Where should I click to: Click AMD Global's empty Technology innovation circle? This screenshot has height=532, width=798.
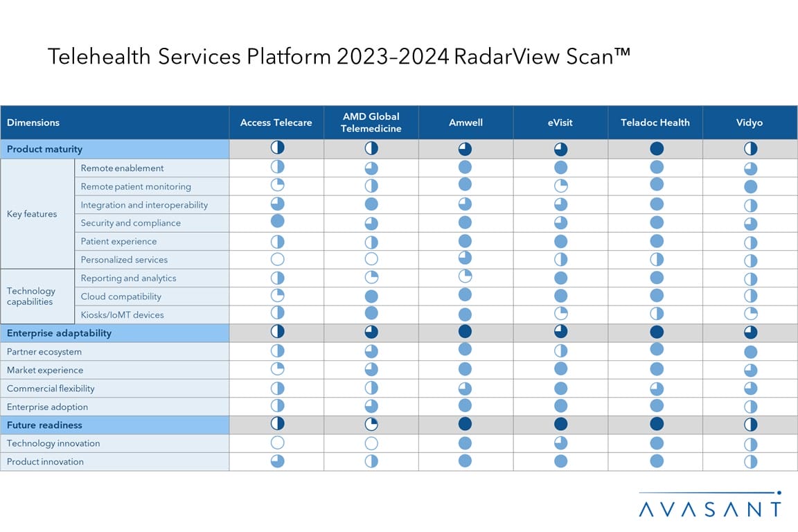tap(371, 443)
